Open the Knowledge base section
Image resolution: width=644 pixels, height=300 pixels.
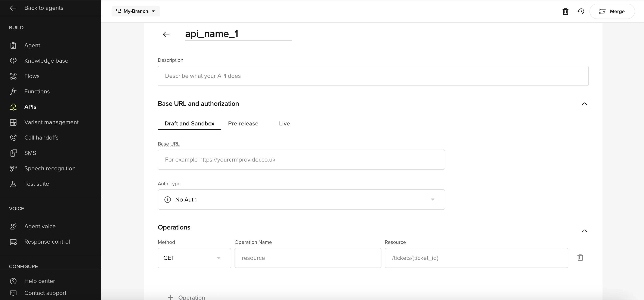[46, 60]
